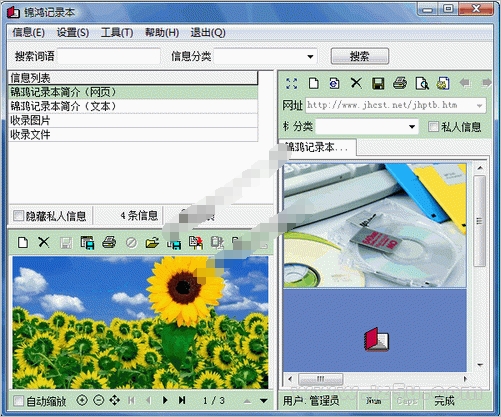The height and width of the screenshot is (417, 501).
Task: Click the up triangle next to 1 / 3
Action: [x=247, y=401]
